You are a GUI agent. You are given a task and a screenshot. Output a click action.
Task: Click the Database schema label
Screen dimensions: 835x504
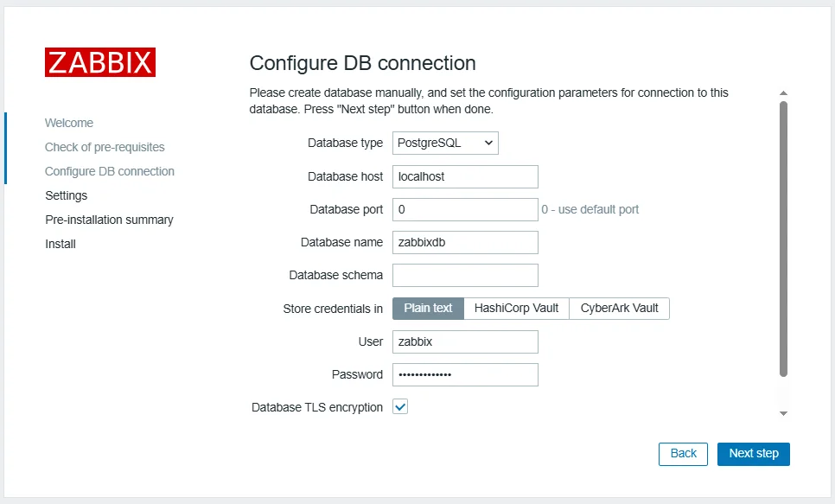tap(336, 275)
